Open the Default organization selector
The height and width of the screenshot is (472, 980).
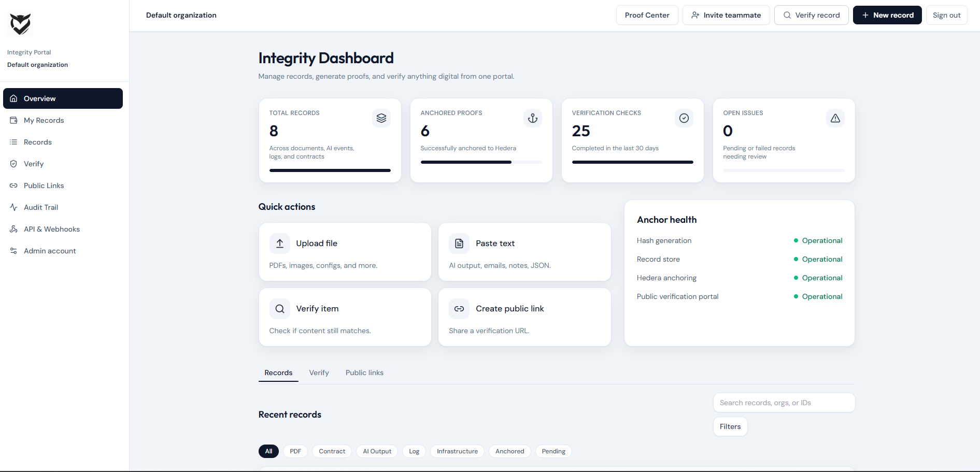point(181,15)
